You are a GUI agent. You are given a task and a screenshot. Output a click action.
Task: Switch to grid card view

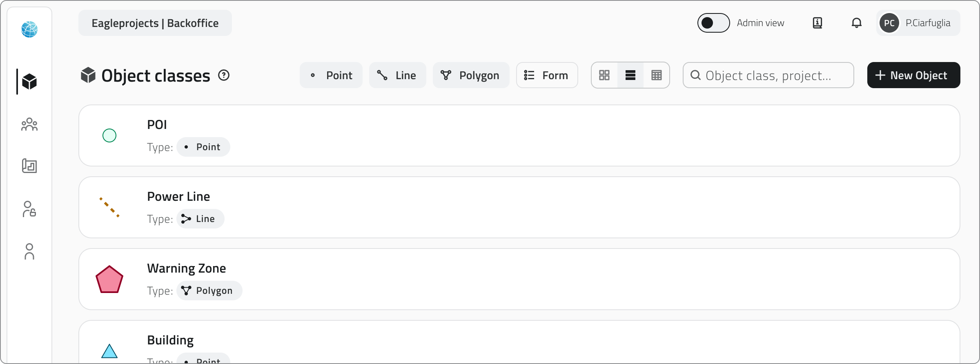tap(604, 75)
